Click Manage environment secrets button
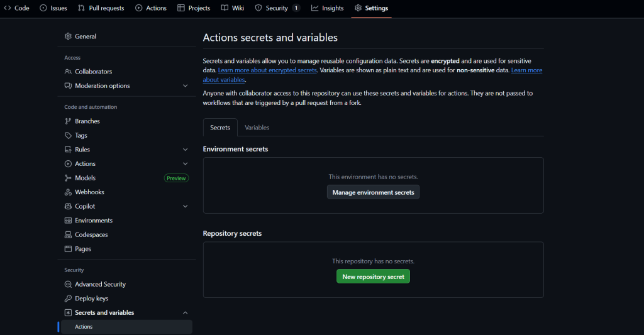This screenshot has height=335, width=644. (x=374, y=192)
